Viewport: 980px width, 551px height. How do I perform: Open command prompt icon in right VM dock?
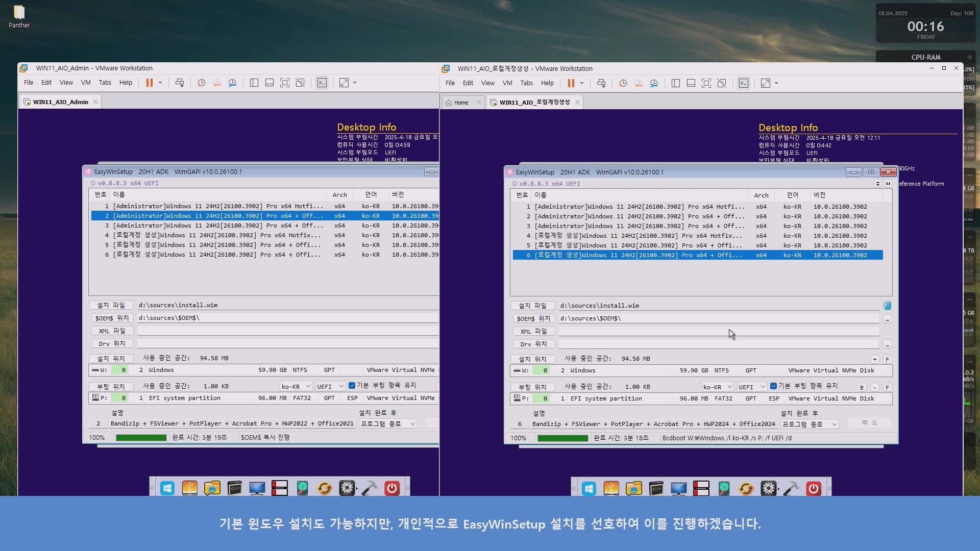click(656, 489)
